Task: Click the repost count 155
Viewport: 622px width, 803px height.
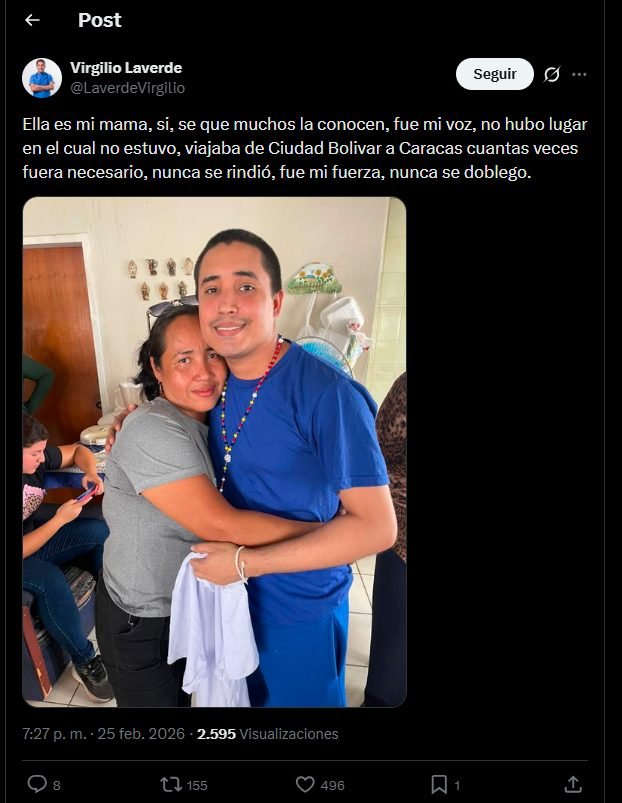Action: coord(197,786)
